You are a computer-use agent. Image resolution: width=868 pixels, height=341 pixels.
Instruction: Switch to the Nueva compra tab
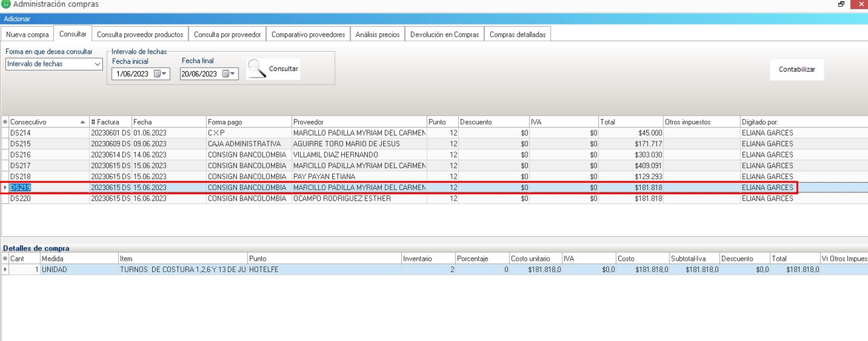coord(27,35)
